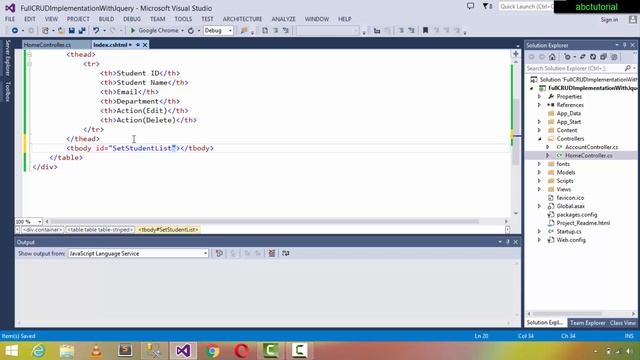Click the Clear All icon in Output panel
640x360 pixels.
(271, 253)
